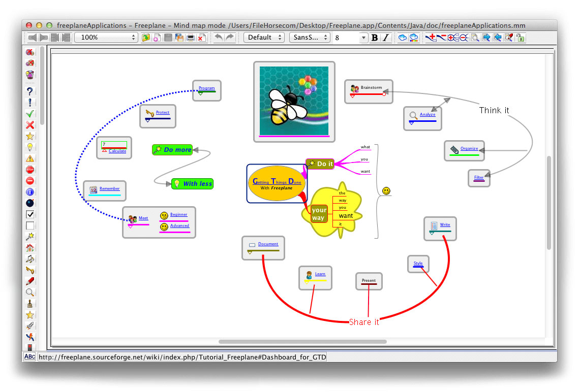Select the "Do it" node
579x392 pixels.
[x=320, y=164]
